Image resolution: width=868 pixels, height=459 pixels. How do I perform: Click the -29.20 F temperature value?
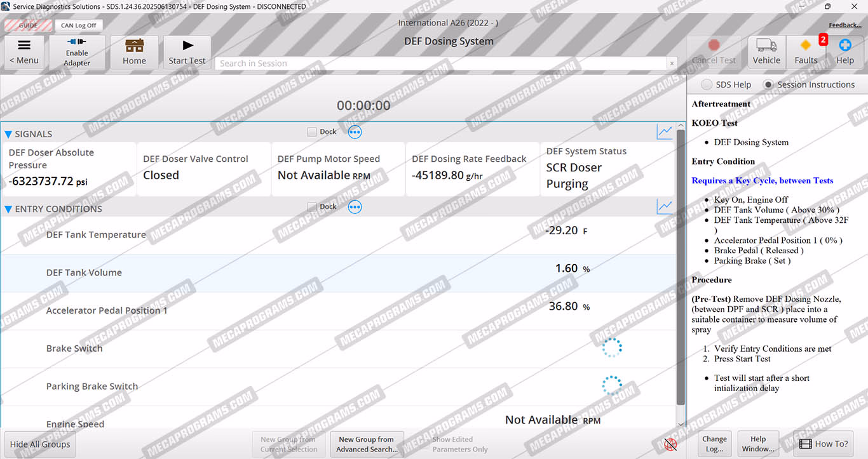point(566,230)
